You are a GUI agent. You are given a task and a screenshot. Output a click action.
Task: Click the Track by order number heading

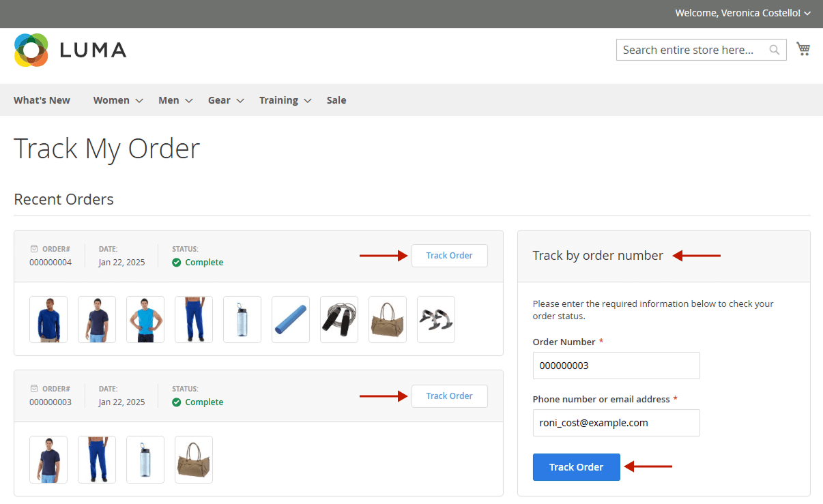click(598, 256)
